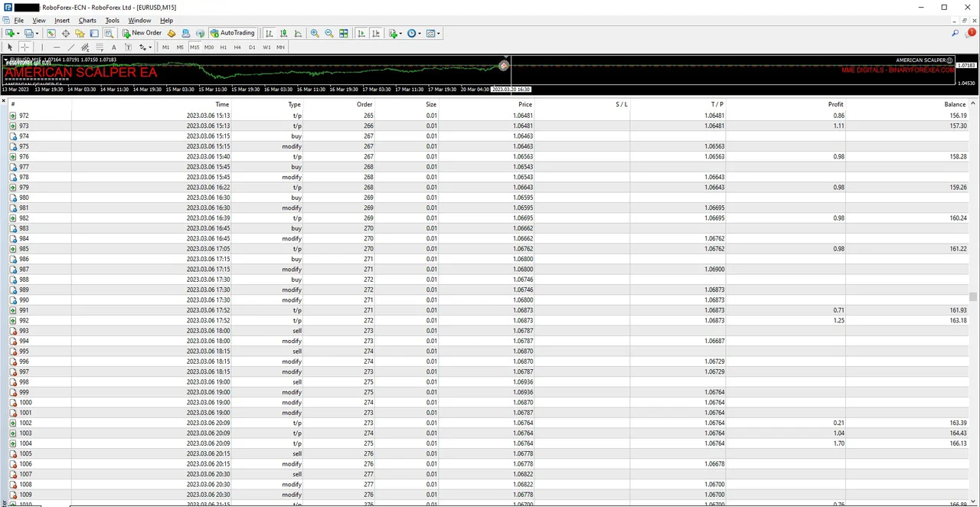Click the AMERICAN SCALPER EA chart thumbnail
The width and height of the screenshot is (980, 507).
pos(81,72)
